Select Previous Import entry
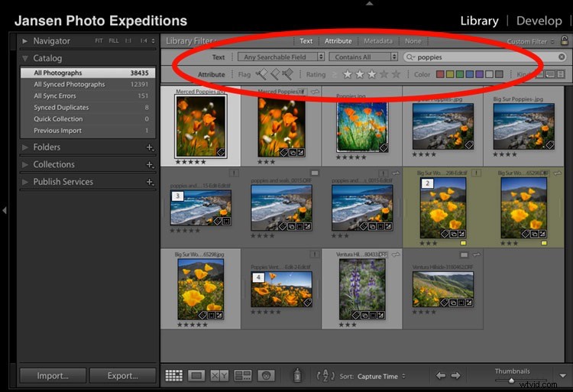This screenshot has width=573, height=392. pos(88,131)
